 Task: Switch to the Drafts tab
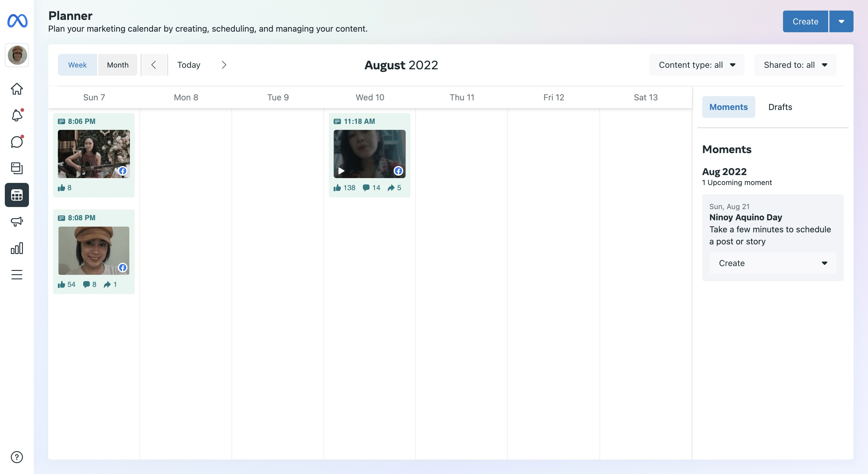point(780,107)
